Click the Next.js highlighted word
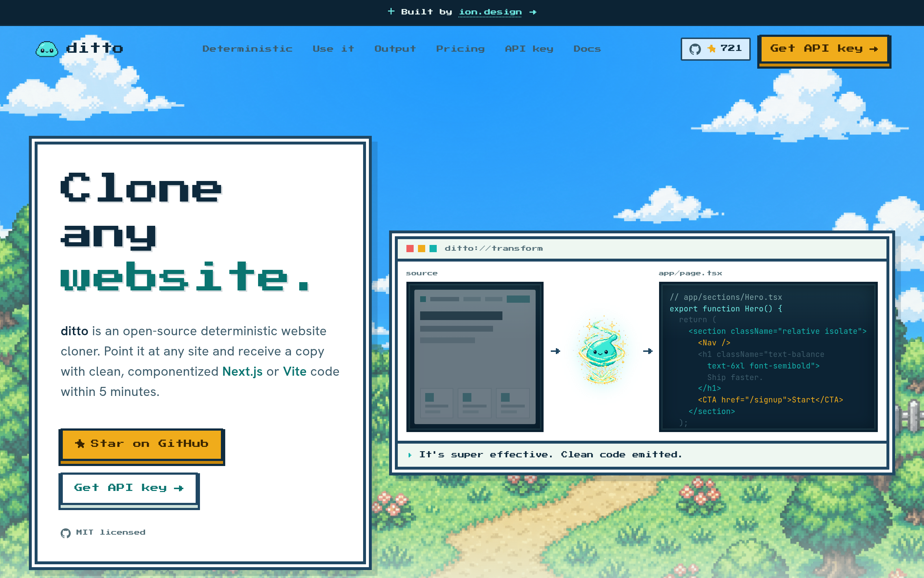The height and width of the screenshot is (578, 924). coord(242,371)
